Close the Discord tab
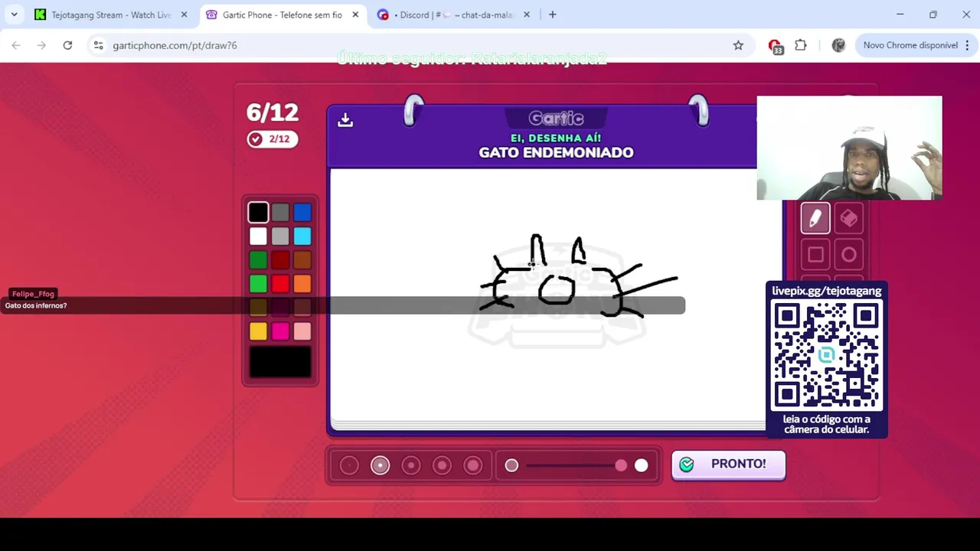 click(526, 15)
